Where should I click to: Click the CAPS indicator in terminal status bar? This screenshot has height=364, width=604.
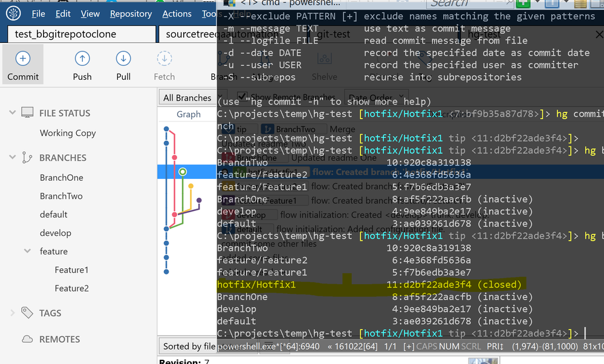[x=426, y=346]
